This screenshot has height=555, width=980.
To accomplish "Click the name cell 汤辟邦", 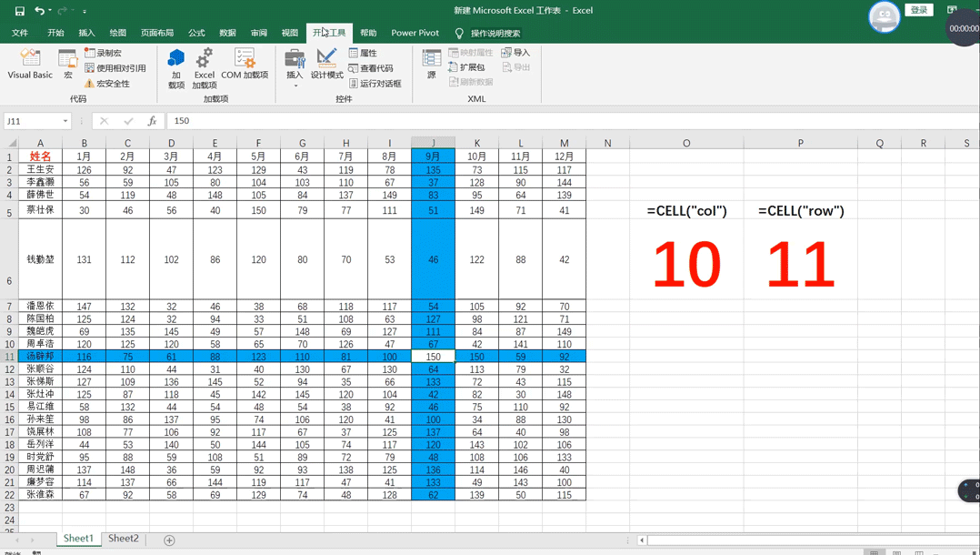I will coord(40,357).
